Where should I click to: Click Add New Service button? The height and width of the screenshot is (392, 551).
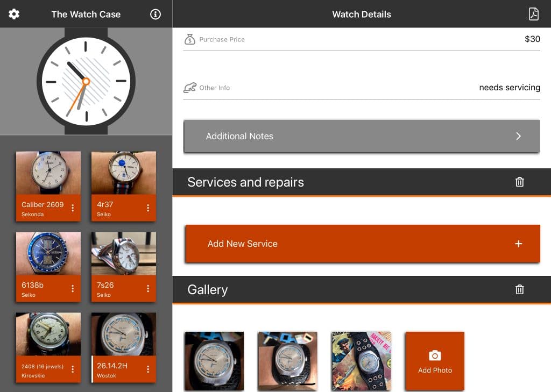pos(362,244)
